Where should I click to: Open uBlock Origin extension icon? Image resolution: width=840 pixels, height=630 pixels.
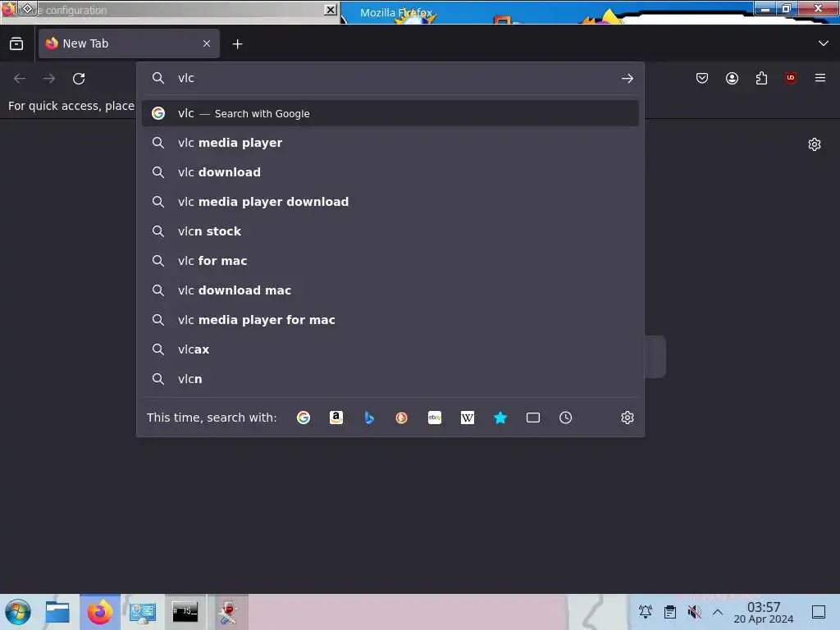click(790, 78)
